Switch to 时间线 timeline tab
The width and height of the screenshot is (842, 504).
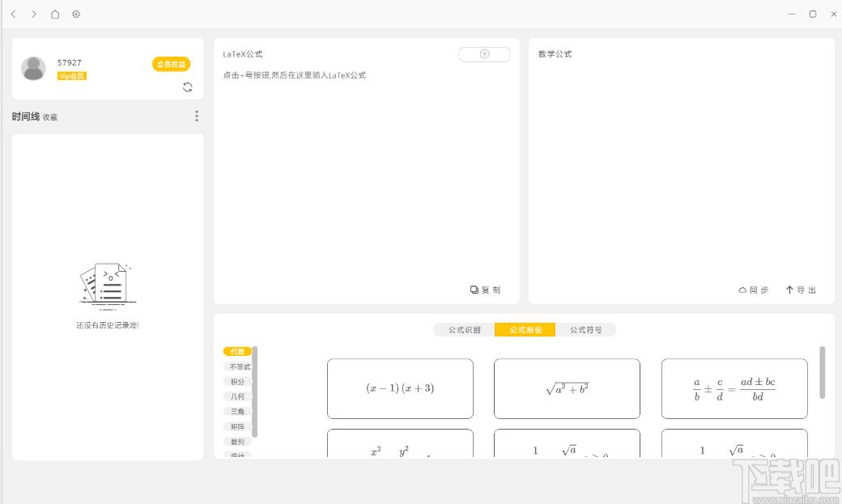[x=26, y=116]
